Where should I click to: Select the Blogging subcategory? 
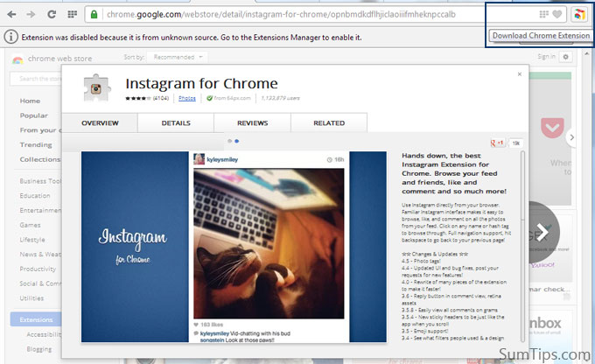[x=39, y=349]
